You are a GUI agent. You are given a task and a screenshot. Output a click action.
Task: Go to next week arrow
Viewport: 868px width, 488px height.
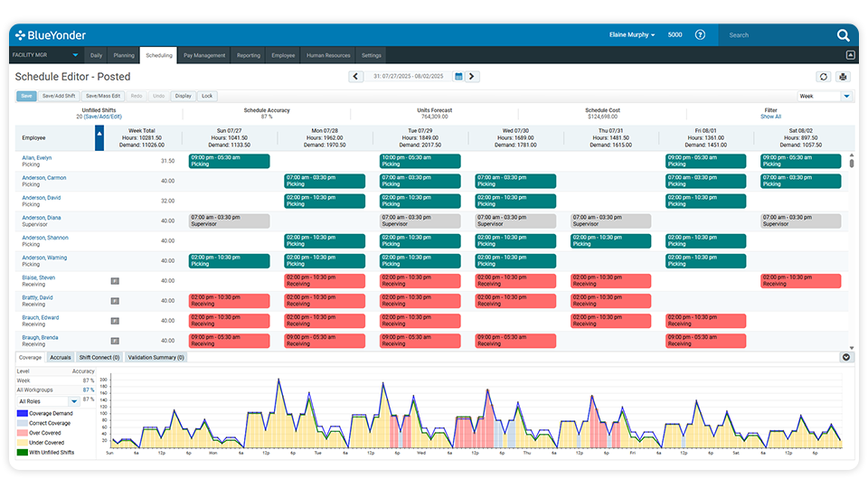[472, 76]
